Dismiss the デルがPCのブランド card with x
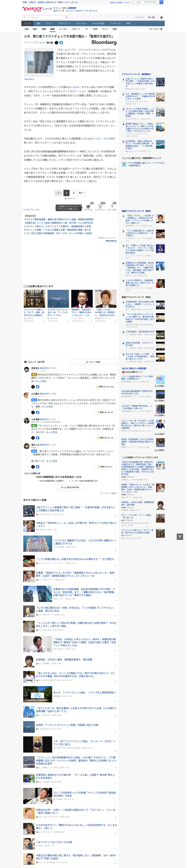Viewport: 186px width, 868px height. click(x=68, y=321)
